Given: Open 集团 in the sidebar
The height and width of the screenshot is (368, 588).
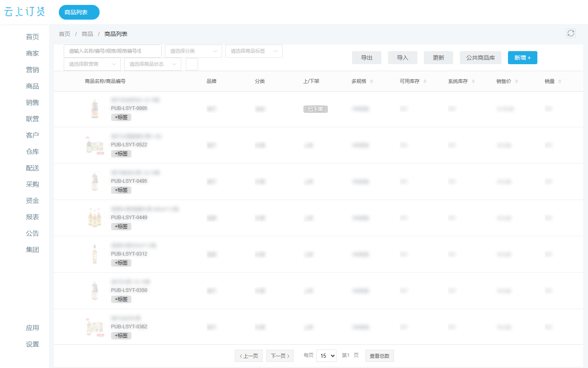Looking at the screenshot, I should click(x=33, y=249).
